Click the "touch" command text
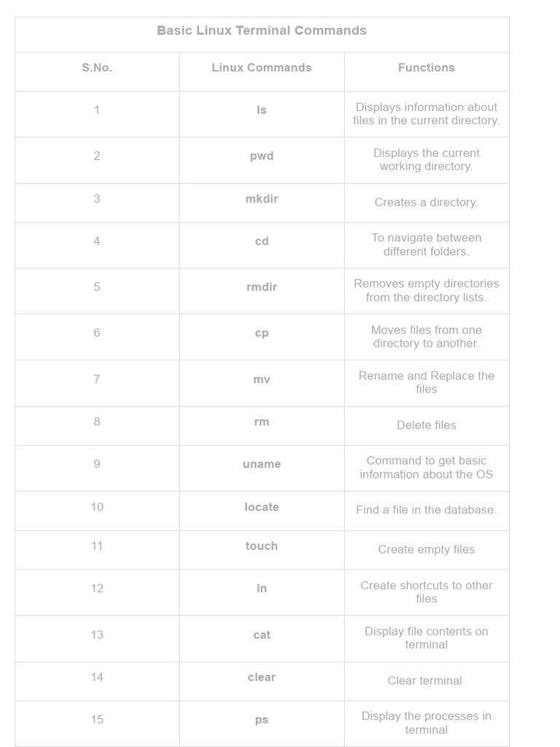This screenshot has width=560, height=747. [x=262, y=546]
